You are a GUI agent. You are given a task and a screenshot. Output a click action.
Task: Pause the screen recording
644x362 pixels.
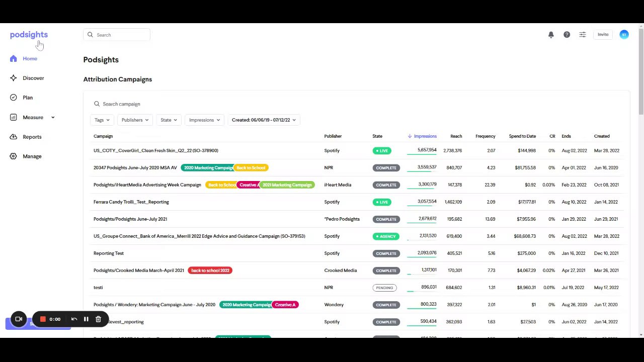tap(86, 319)
